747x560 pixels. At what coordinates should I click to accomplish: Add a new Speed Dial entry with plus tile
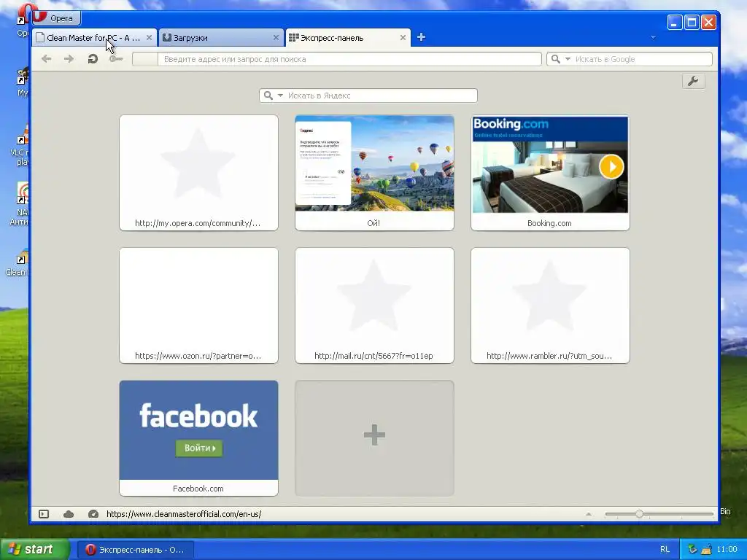click(x=374, y=438)
